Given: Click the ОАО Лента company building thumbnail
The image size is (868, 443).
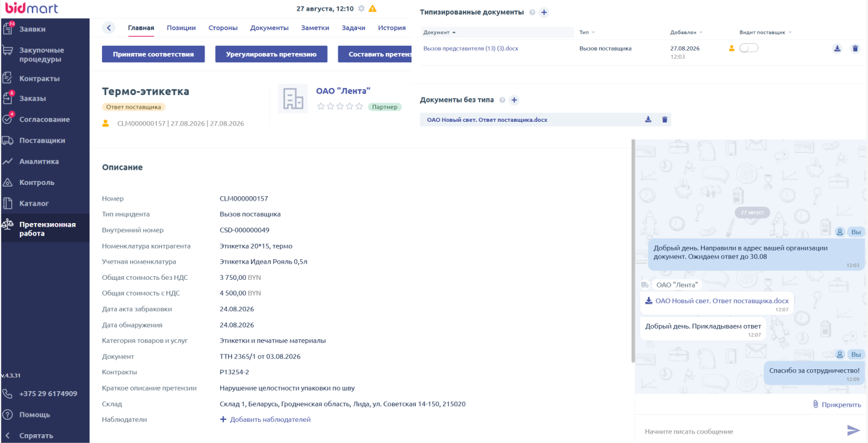Looking at the screenshot, I should [293, 99].
